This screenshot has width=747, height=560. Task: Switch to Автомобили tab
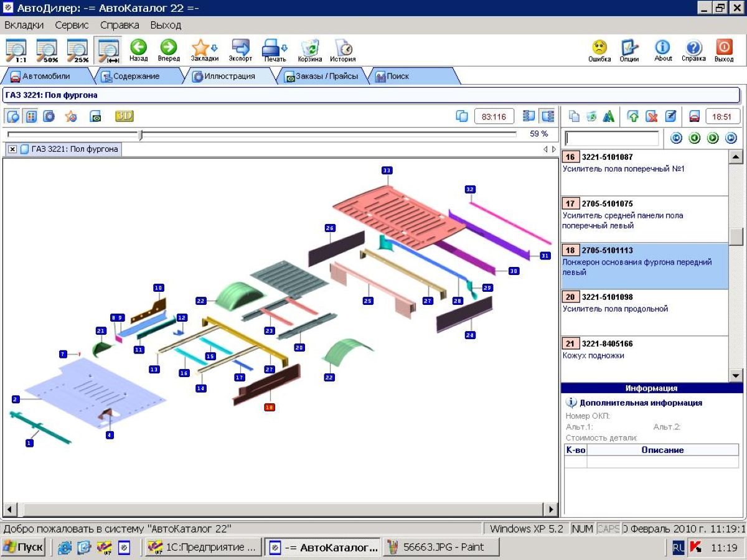47,77
